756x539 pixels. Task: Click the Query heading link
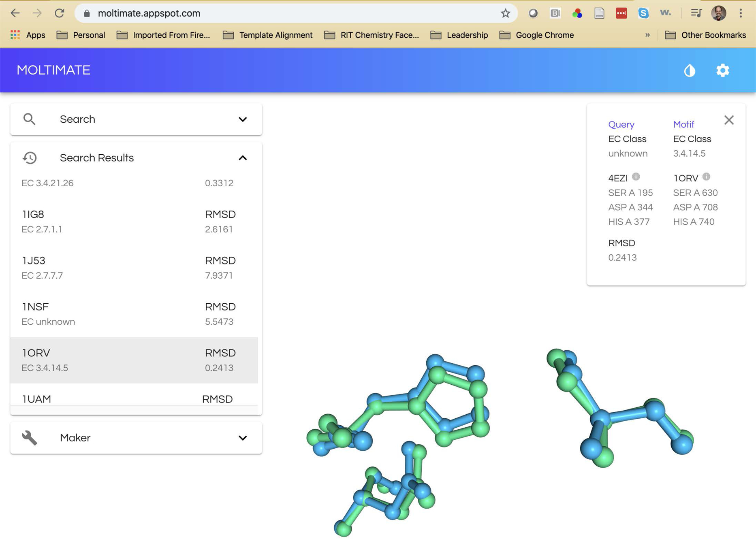[x=621, y=124]
